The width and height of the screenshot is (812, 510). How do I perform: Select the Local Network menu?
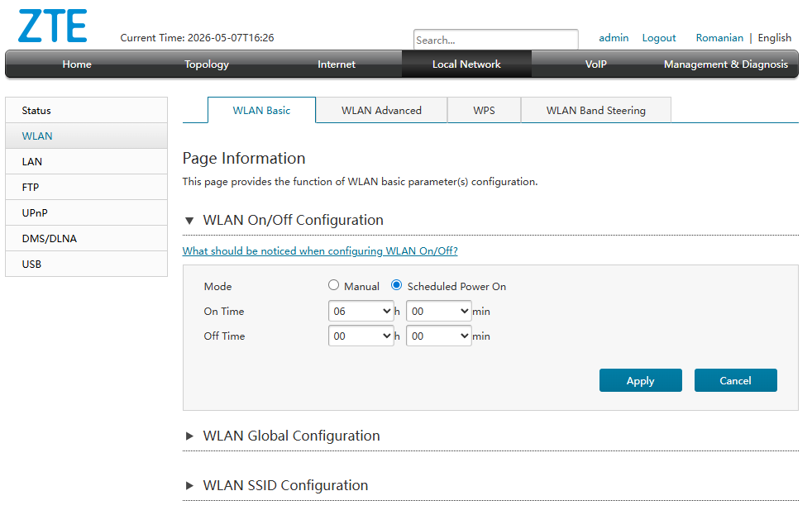click(x=466, y=64)
